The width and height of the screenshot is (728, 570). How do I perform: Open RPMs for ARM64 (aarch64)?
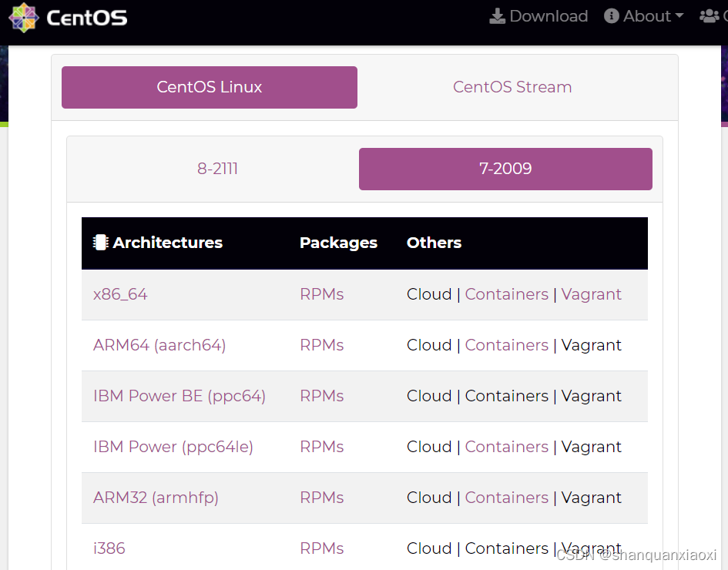[x=322, y=345]
